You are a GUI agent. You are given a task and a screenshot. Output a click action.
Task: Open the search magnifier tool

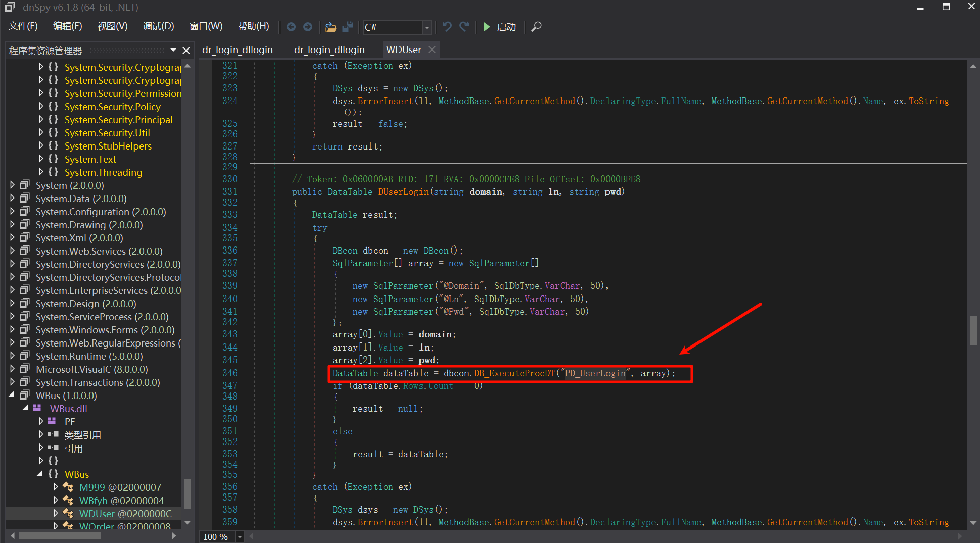(x=537, y=27)
